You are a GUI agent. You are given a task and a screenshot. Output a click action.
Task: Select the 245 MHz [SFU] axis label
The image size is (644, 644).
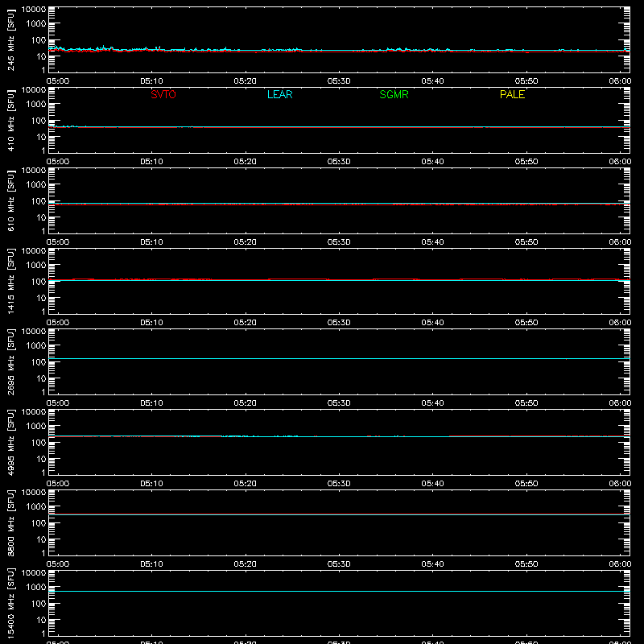10,39
